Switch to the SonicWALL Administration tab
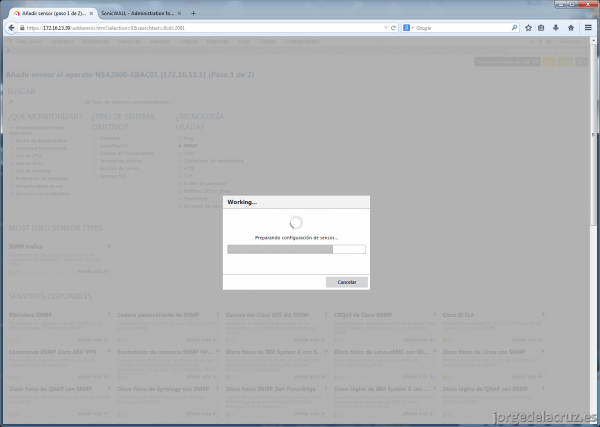The image size is (600, 427). click(x=140, y=13)
